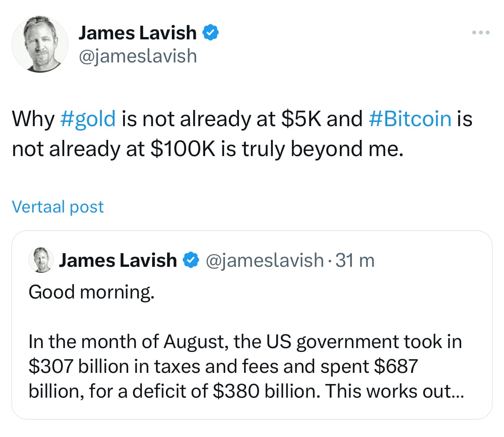Viewport: 504px width, 437px height.
Task: Click the Vertaal post translate link
Action: 58,207
